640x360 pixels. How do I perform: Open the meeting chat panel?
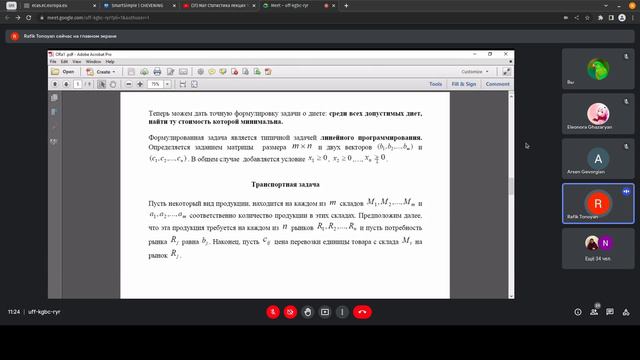click(610, 312)
